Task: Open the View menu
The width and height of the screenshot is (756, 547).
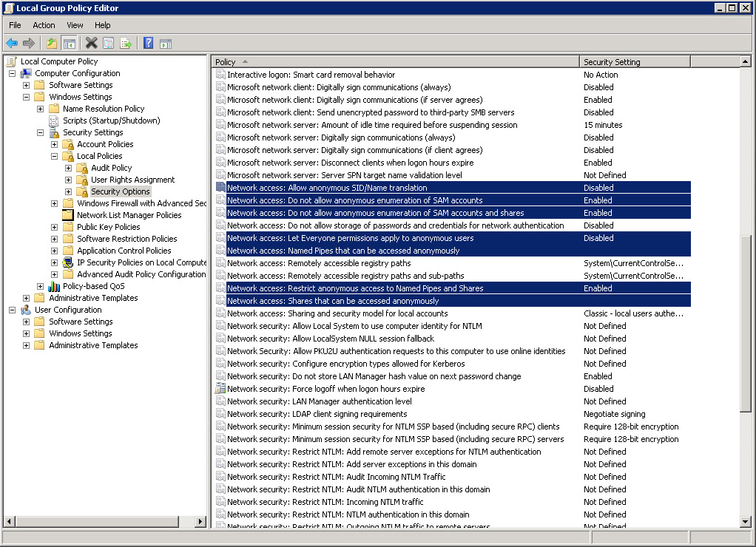Action: (x=75, y=25)
